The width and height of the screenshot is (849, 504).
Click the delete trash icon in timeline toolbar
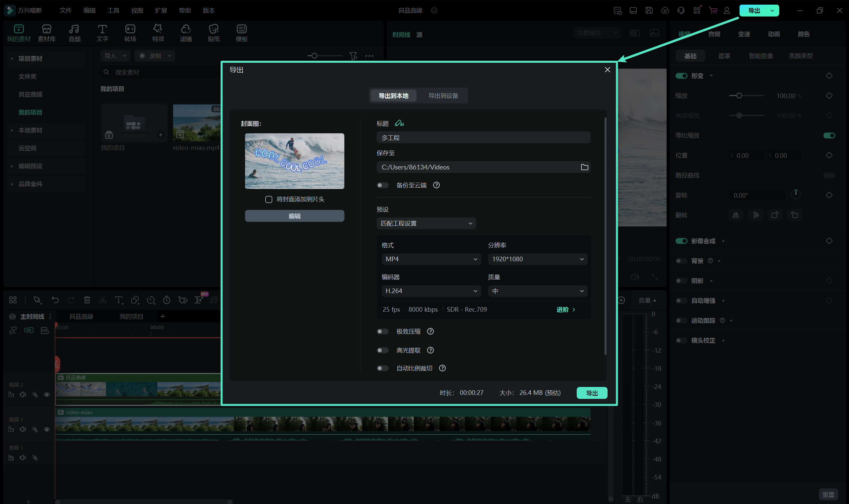(x=87, y=300)
